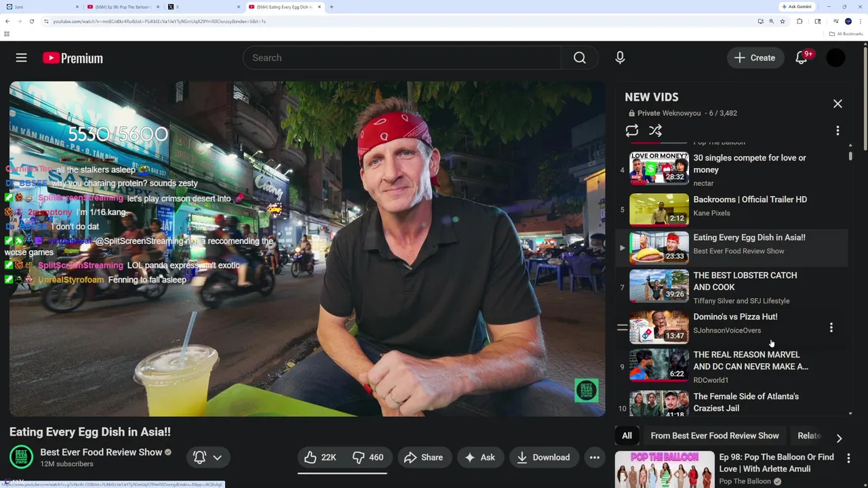Open The Female Side of Atlanta's Craziest Jail
The width and height of the screenshot is (868, 488).
(746, 403)
